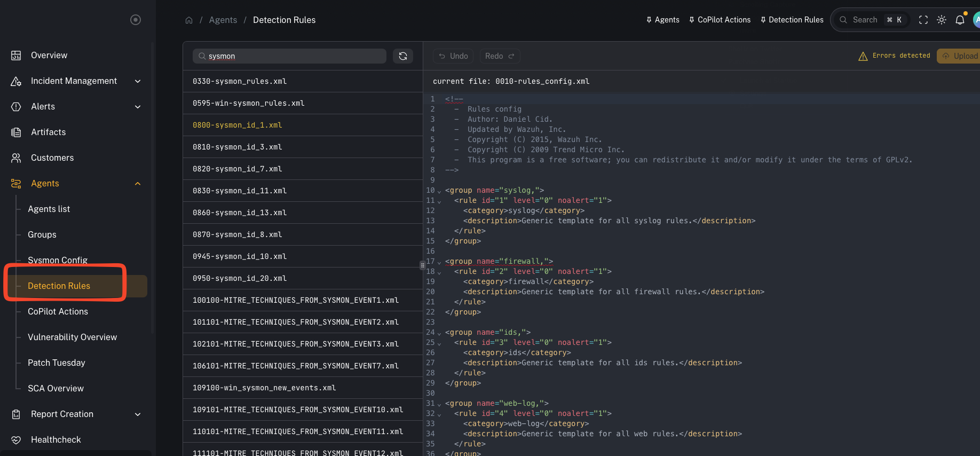Viewport: 980px width, 456px height.
Task: Click the Healthcheck heart icon
Action: pyautogui.click(x=16, y=440)
